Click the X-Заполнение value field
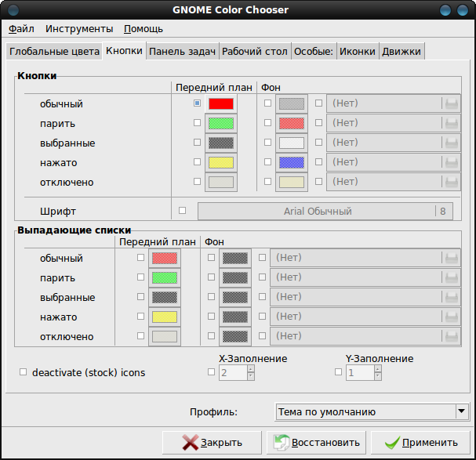 (x=233, y=372)
